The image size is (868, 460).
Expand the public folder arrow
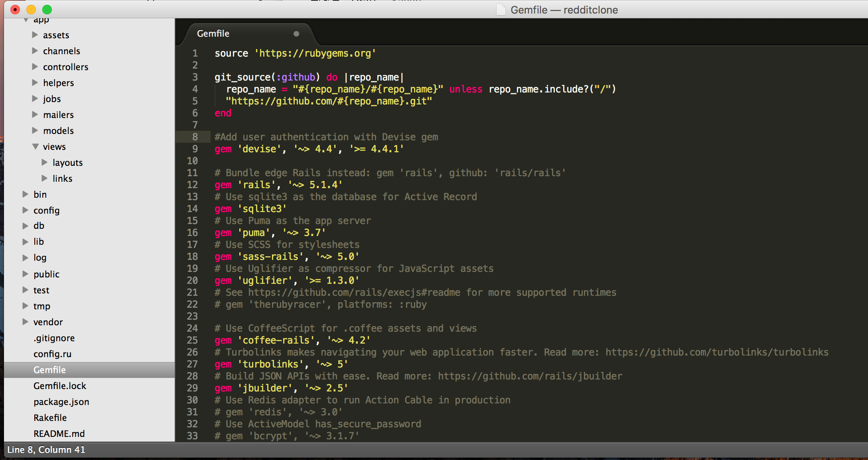coord(25,274)
